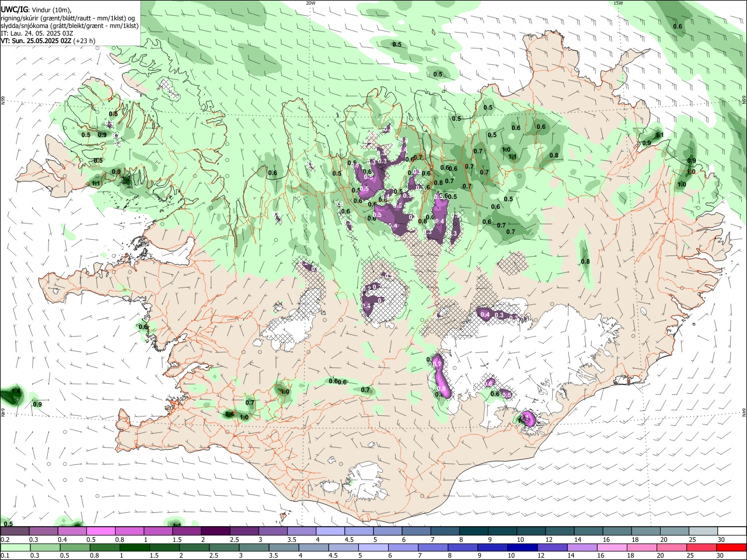Click the 'rigning/skúrir' legend description line
The width and height of the screenshot is (747, 560).
point(68,17)
